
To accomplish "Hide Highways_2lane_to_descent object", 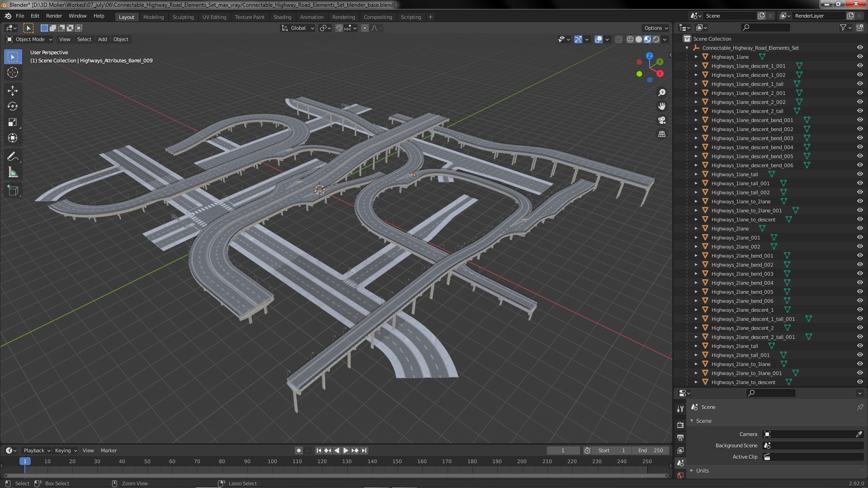I will (x=859, y=382).
